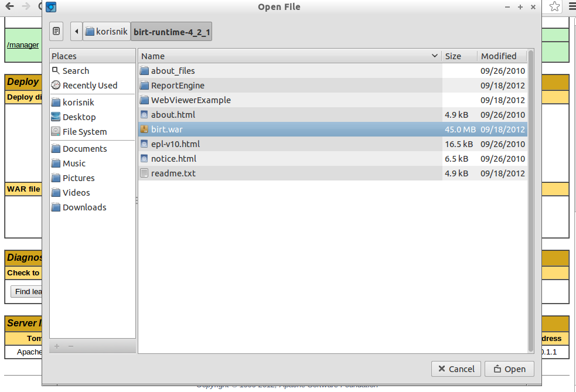Screen dimensions: 576x392
Task: Click the Pictures folder icon
Action: coord(56,178)
